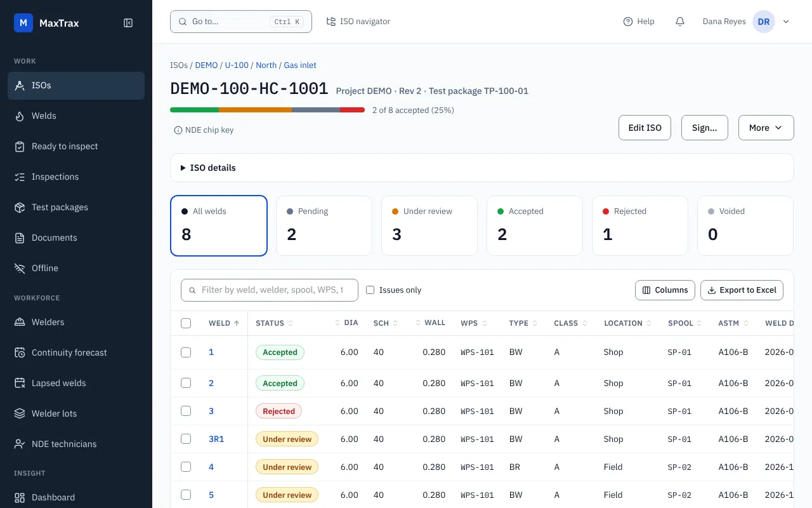This screenshot has height=508, width=812.
Task: Select checkbox for weld 3 row
Action: (x=186, y=411)
